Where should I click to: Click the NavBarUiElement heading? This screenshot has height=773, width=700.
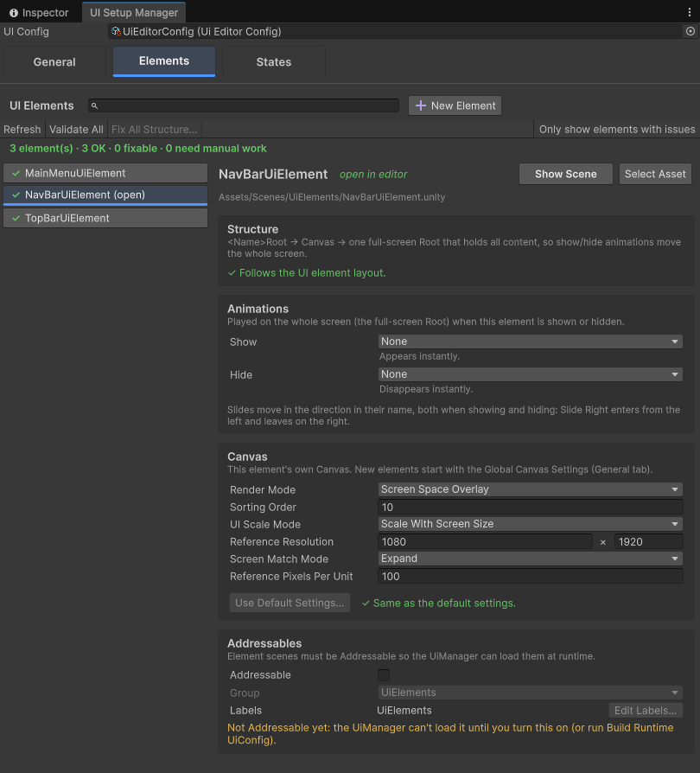tap(273, 175)
